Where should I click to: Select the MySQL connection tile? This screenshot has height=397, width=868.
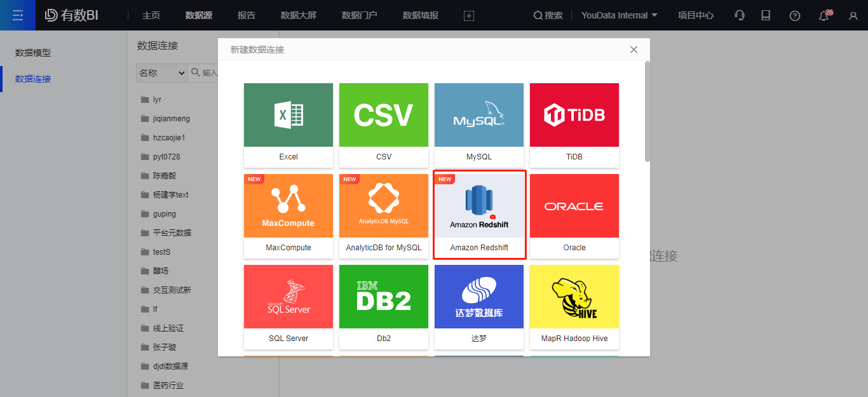pyautogui.click(x=479, y=125)
